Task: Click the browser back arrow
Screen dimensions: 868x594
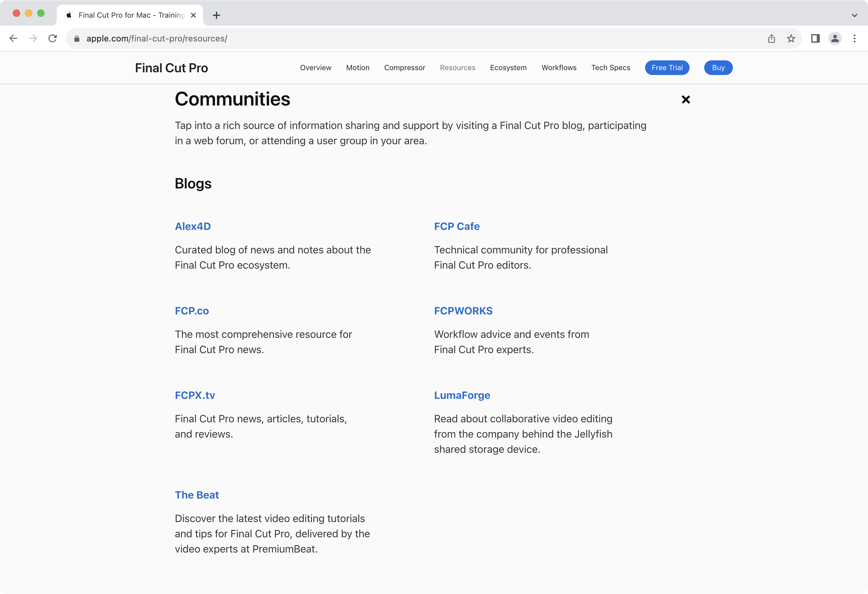Action: click(13, 38)
